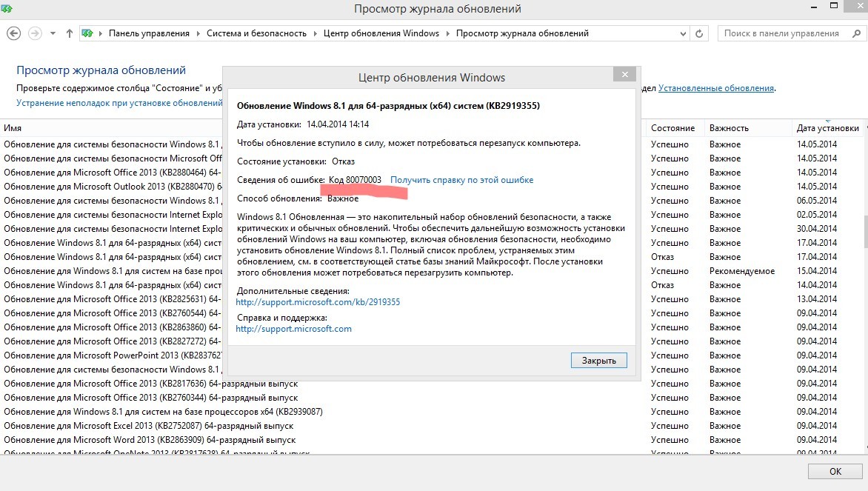868x491 pixels.
Task: Click date cell '13.04.2014'
Action: 816,299
